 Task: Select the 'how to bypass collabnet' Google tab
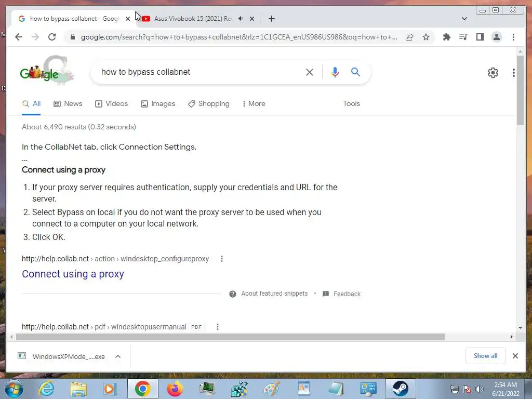click(x=74, y=19)
